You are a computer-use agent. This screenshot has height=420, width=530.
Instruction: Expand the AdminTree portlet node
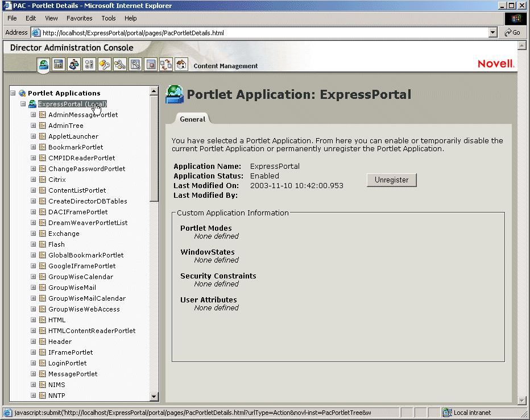pos(33,126)
